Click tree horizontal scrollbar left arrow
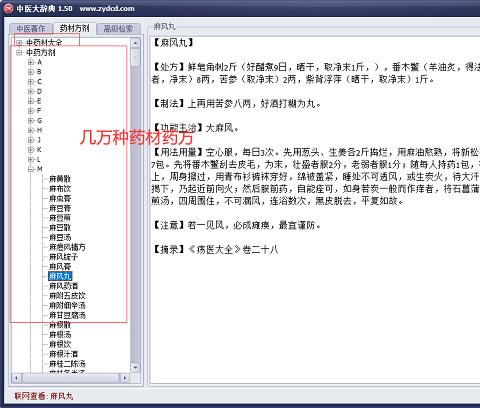 16,378
